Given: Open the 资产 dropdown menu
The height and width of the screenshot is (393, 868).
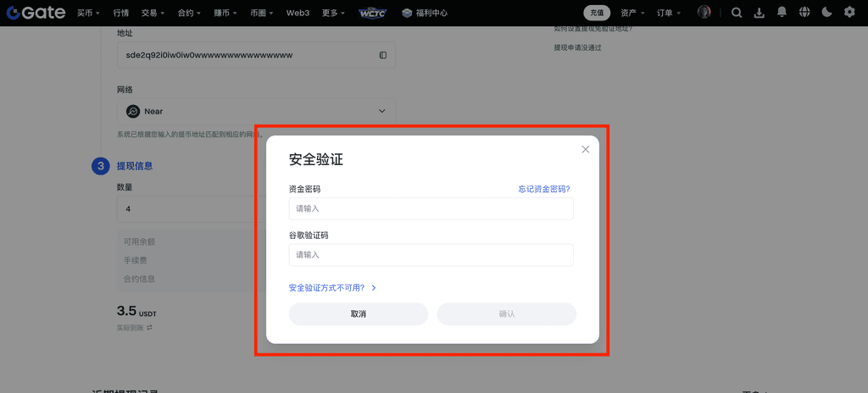Looking at the screenshot, I should (x=632, y=13).
